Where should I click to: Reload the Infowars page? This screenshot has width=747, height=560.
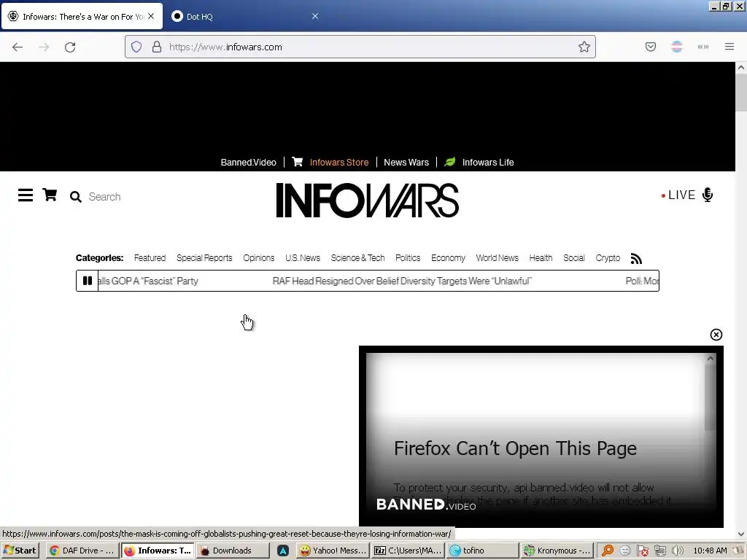pyautogui.click(x=70, y=47)
